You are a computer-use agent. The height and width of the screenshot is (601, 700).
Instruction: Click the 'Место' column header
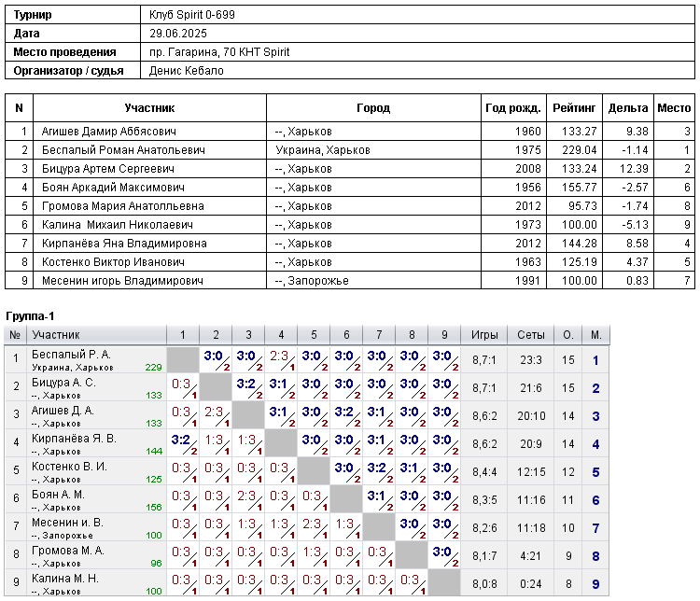[x=674, y=108]
